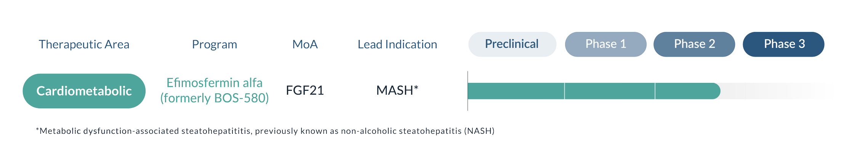Click the MASH* lead indication
This screenshot has width=868, height=165.
click(397, 90)
